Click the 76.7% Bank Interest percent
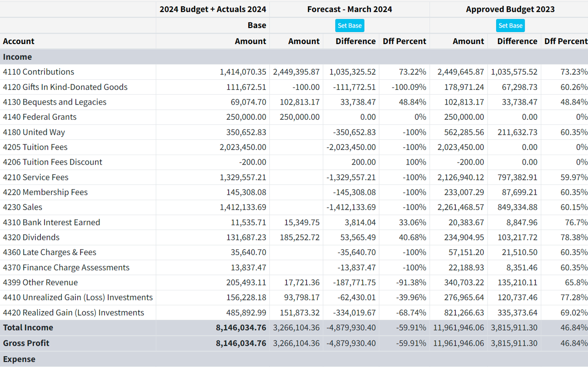The height and width of the screenshot is (367, 588). (576, 222)
